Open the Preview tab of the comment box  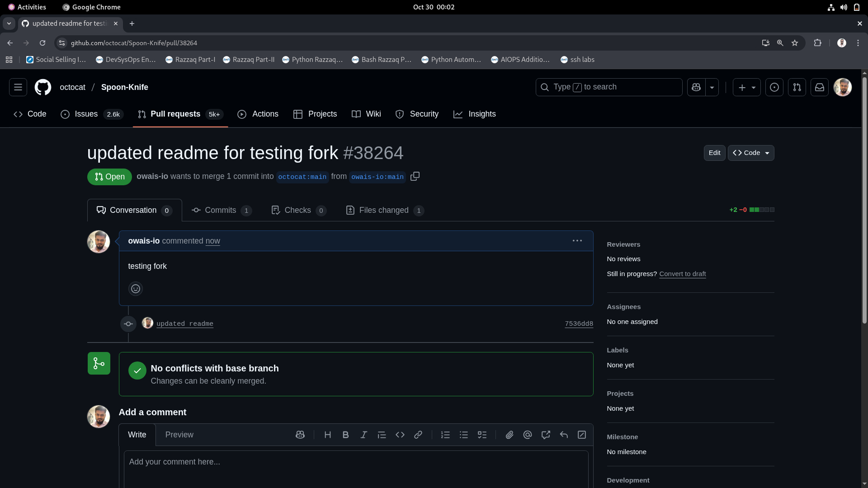point(179,435)
